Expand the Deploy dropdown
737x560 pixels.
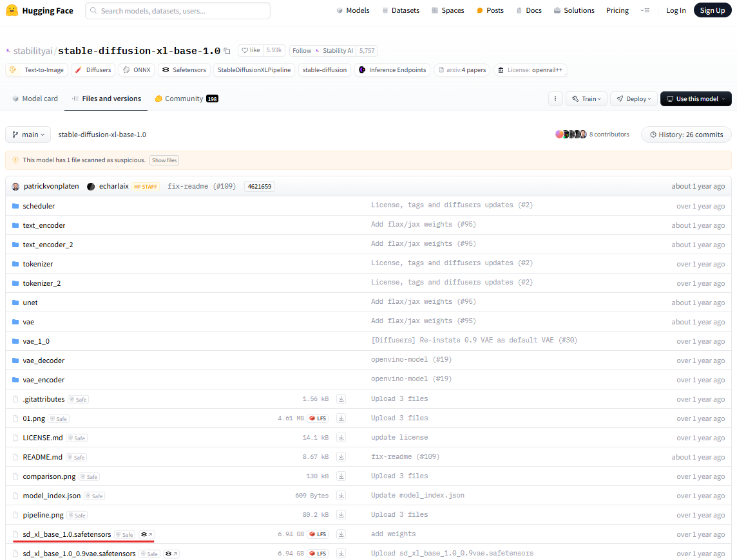pos(633,98)
